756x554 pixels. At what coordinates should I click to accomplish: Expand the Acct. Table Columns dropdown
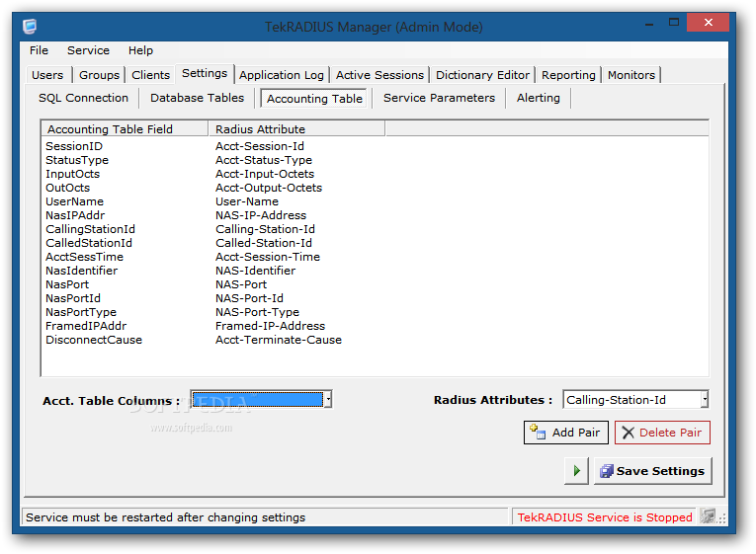click(328, 399)
